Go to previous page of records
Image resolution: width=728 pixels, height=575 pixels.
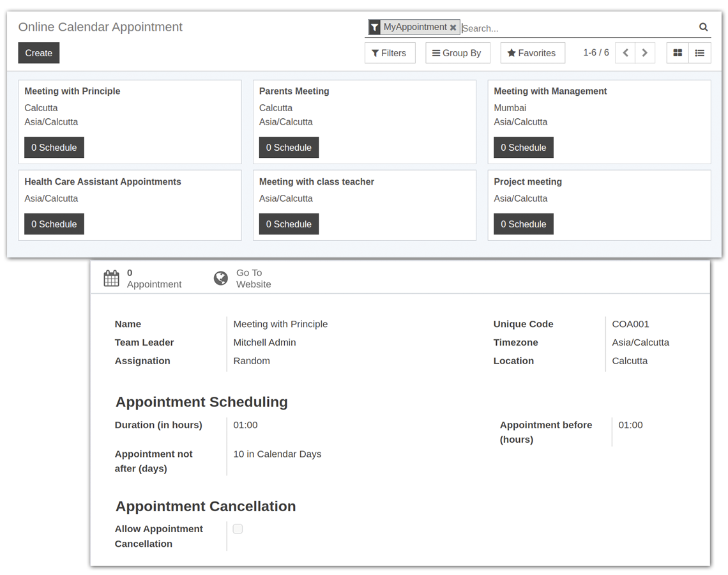pyautogui.click(x=625, y=53)
